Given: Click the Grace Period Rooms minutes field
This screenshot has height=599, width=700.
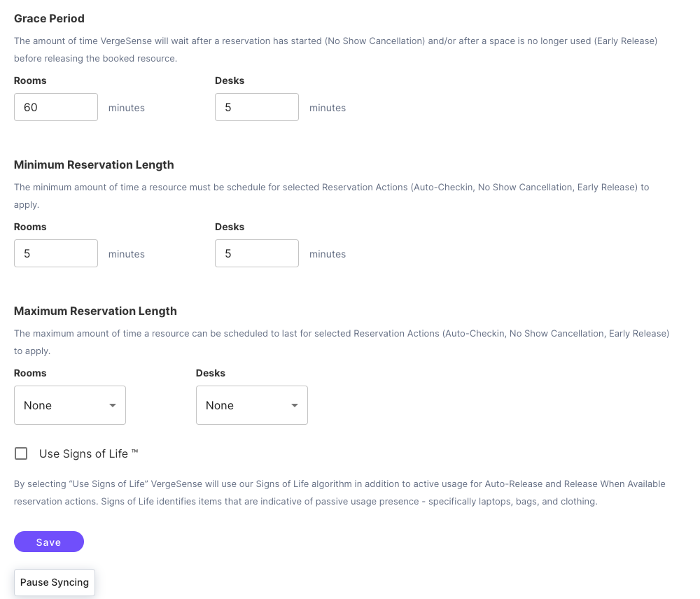Looking at the screenshot, I should point(56,107).
